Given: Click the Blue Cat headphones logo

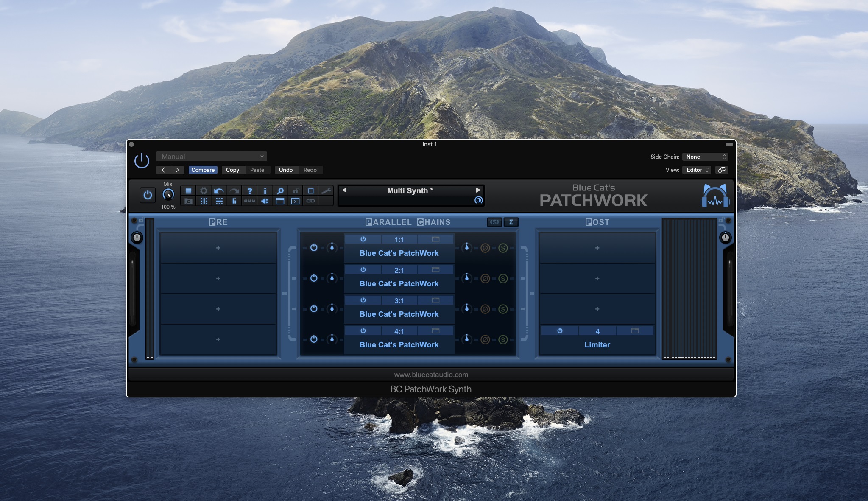Looking at the screenshot, I should [715, 196].
